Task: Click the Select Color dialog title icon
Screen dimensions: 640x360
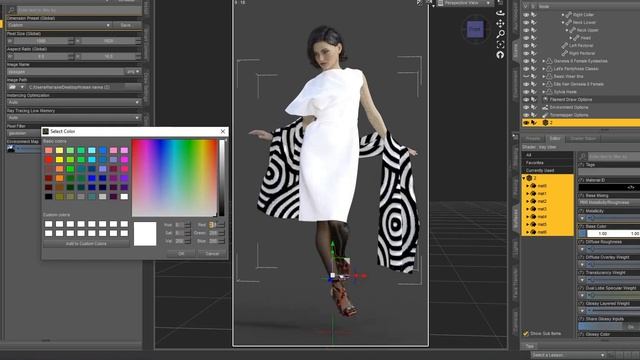Action: click(x=46, y=131)
